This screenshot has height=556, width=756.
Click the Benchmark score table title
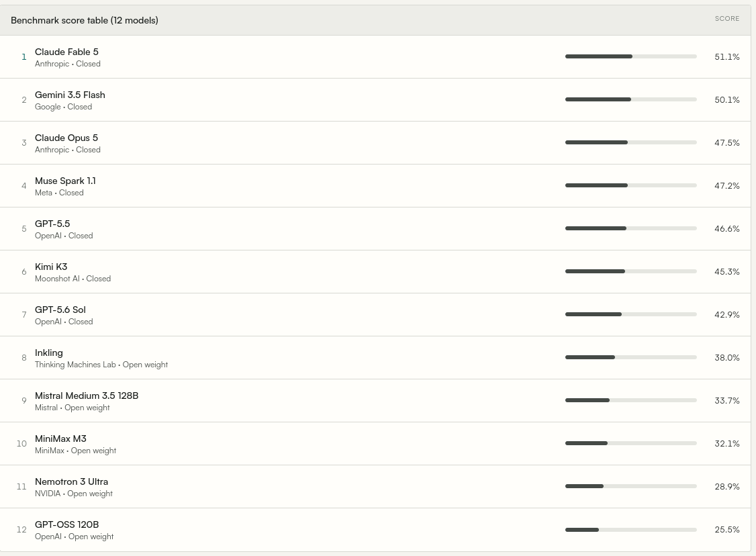[85, 20]
